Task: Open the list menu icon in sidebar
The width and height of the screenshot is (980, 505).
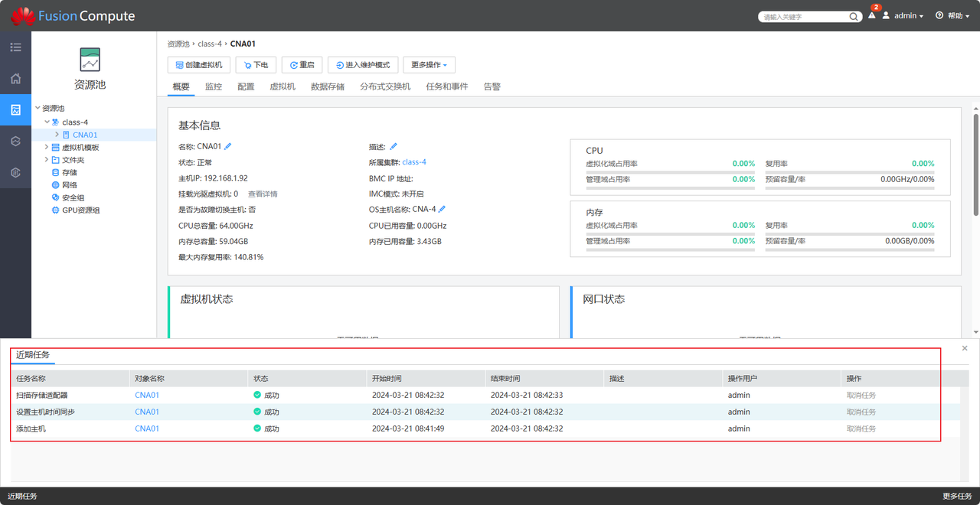Action: (x=15, y=47)
